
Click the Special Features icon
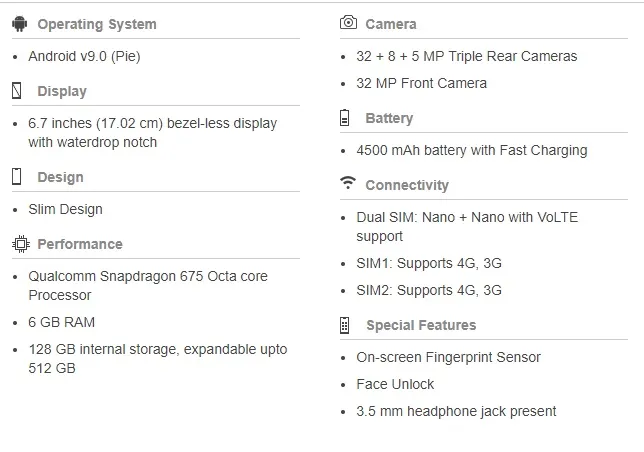345,325
